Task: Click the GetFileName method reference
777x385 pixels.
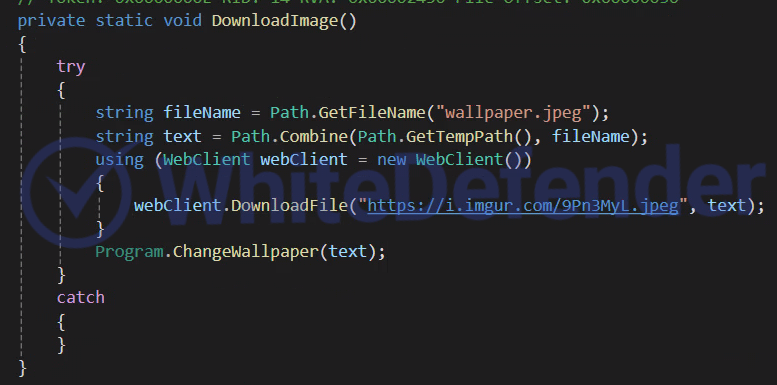Action: pyautogui.click(x=372, y=112)
